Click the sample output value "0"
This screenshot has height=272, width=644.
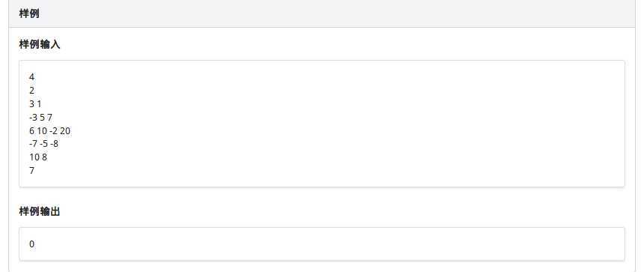[31, 244]
